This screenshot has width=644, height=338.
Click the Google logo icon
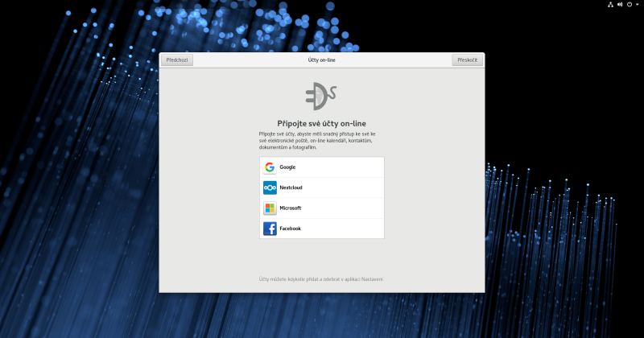(x=270, y=167)
